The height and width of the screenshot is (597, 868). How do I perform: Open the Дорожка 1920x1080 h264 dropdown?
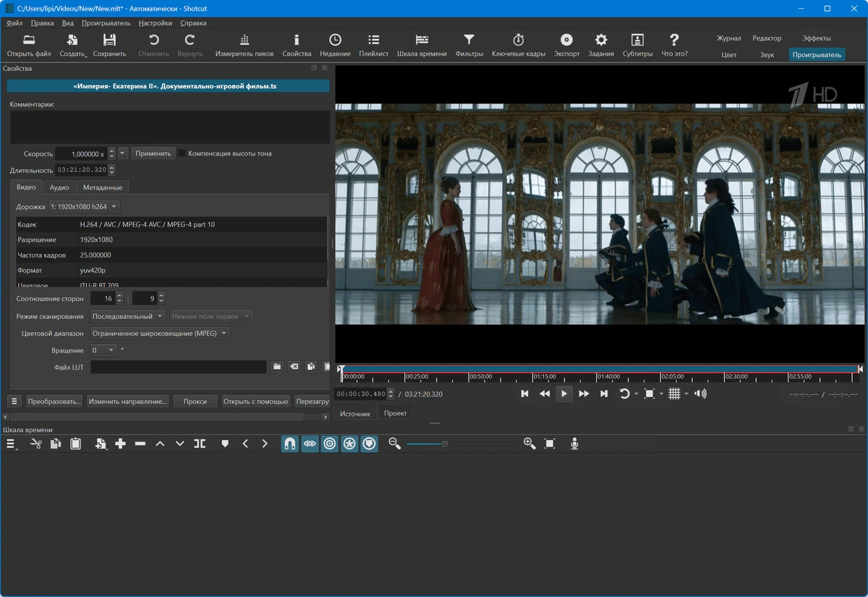click(84, 207)
